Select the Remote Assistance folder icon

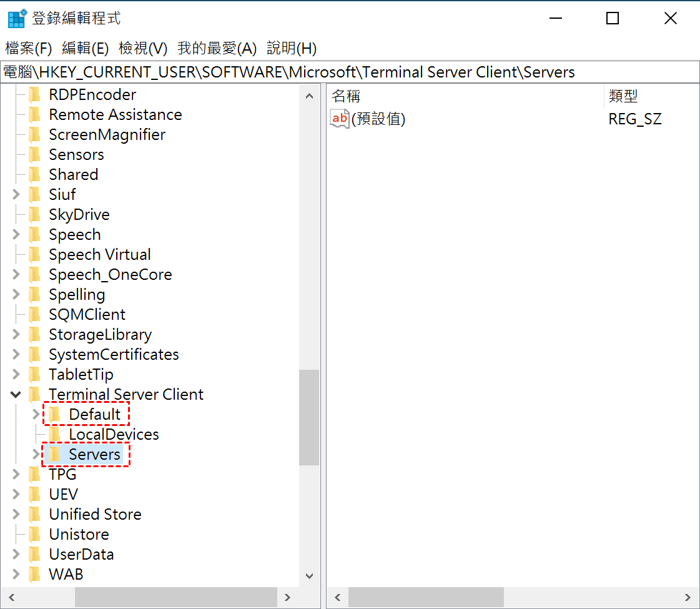click(35, 115)
